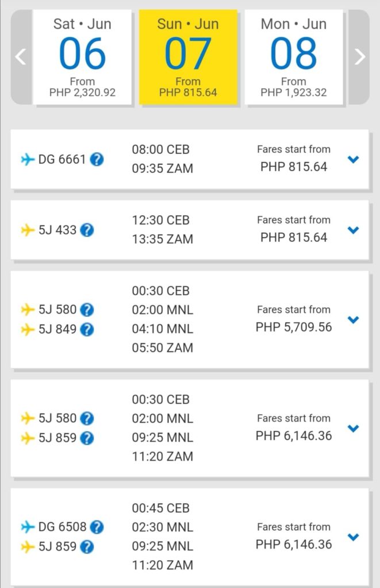Select the 00:30 CEB to 05:50 ZAM itinerary
This screenshot has height=588, width=380.
[190, 319]
